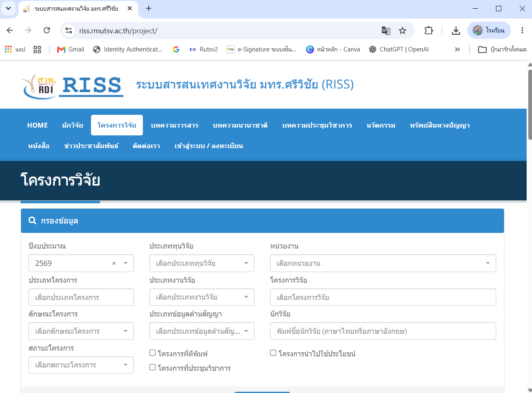Show more bookmarks chevron
The width and height of the screenshot is (532, 393).
457,49
